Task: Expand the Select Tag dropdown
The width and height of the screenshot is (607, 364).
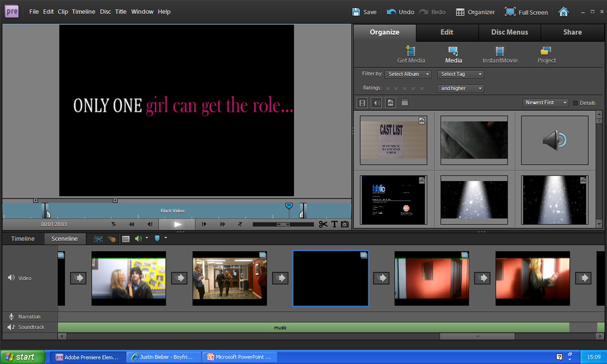Action: (460, 74)
